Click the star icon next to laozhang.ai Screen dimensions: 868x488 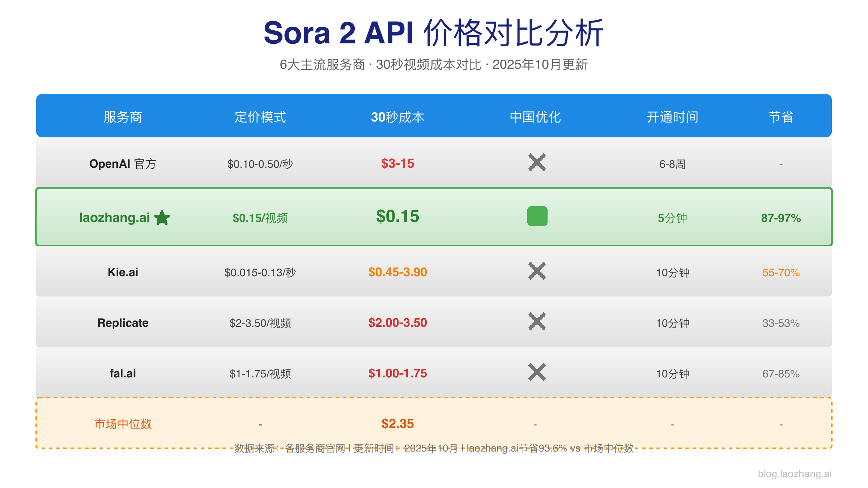[162, 218]
